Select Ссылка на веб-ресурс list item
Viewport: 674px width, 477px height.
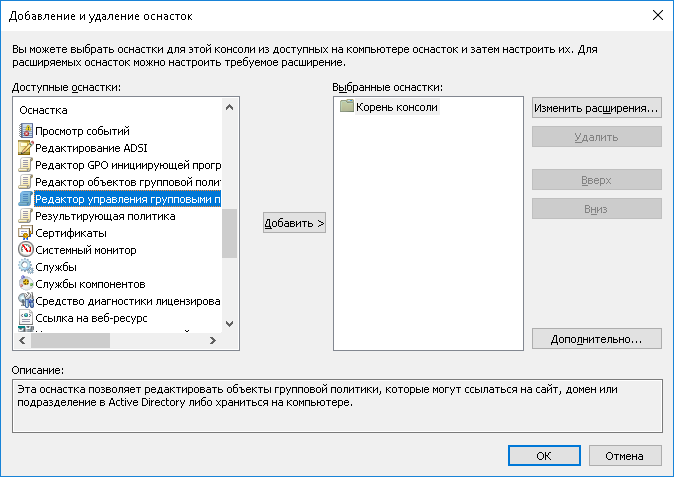[90, 318]
